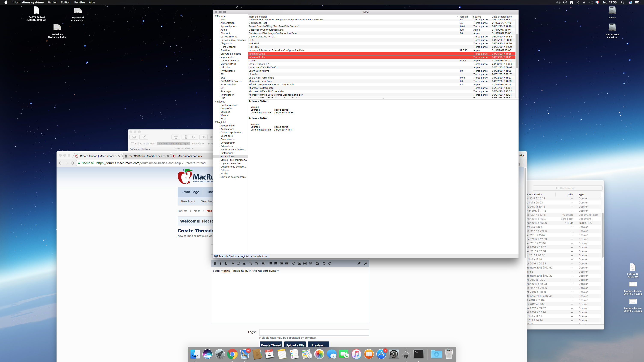
Task: Click the unlink icon in editor
Action: (256, 263)
